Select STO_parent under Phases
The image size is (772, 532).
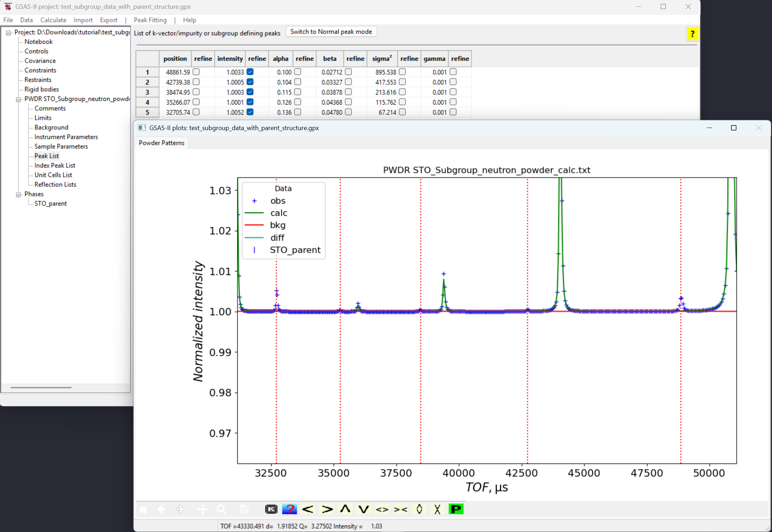coord(51,203)
